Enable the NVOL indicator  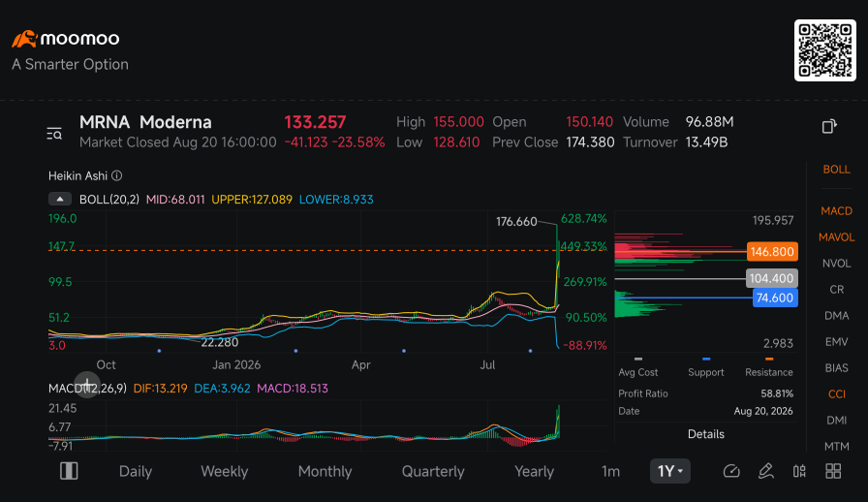[836, 264]
